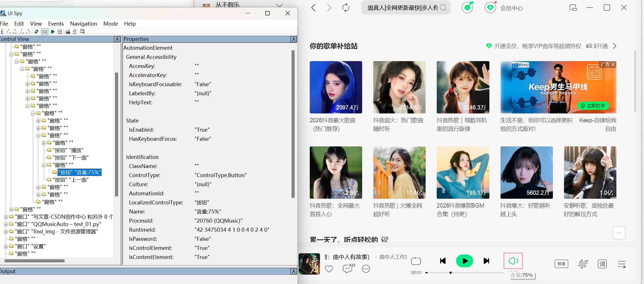This screenshot has width=644, height=284.
Task: Open 会员中心 member center
Action: tap(511, 8)
